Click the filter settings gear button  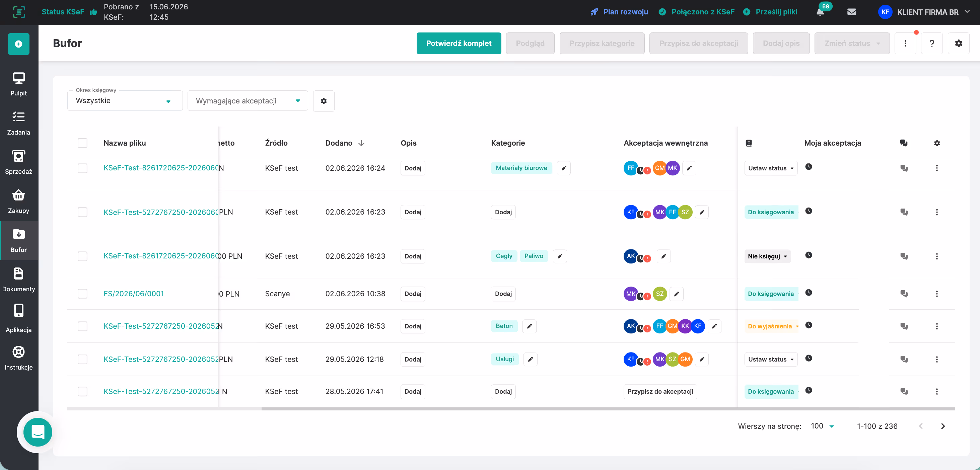pyautogui.click(x=324, y=101)
